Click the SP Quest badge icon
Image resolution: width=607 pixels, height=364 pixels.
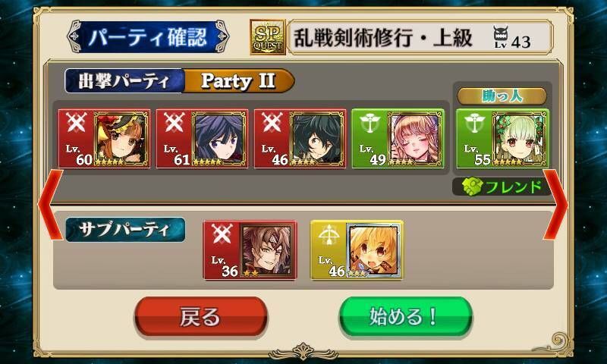tap(268, 37)
